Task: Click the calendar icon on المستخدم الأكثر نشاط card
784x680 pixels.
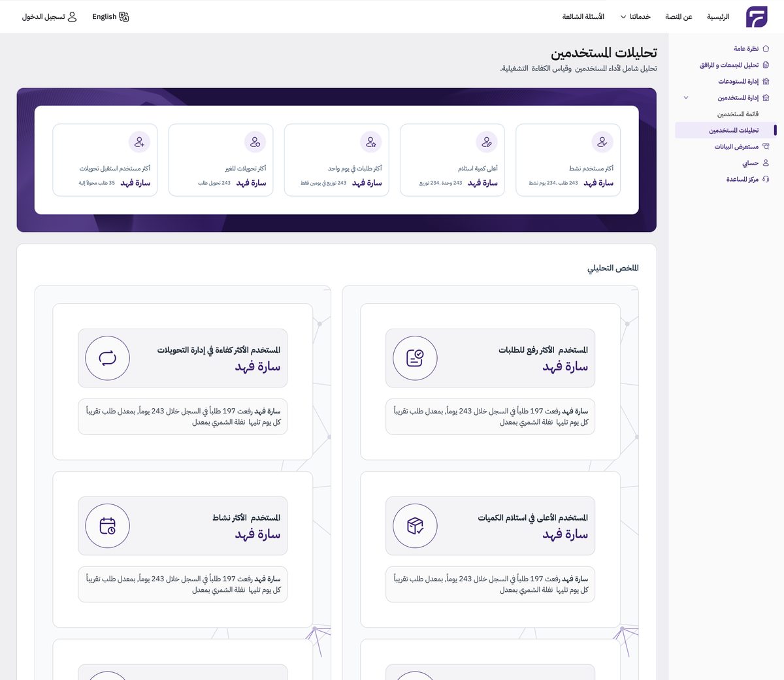Action: coord(108,526)
